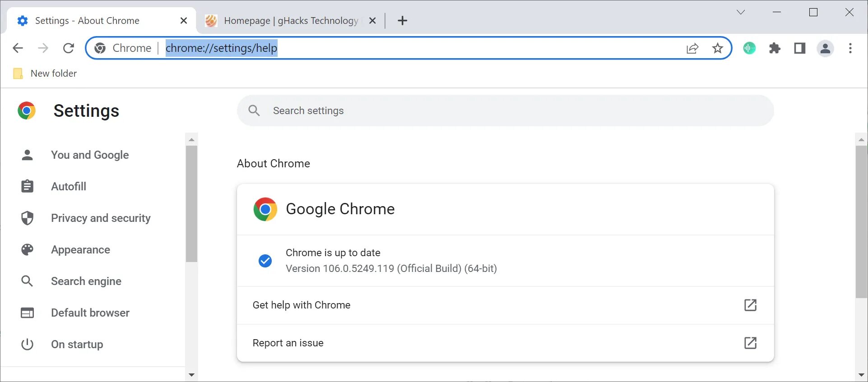The image size is (868, 382).
Task: Click the green audio extension icon
Action: 749,48
